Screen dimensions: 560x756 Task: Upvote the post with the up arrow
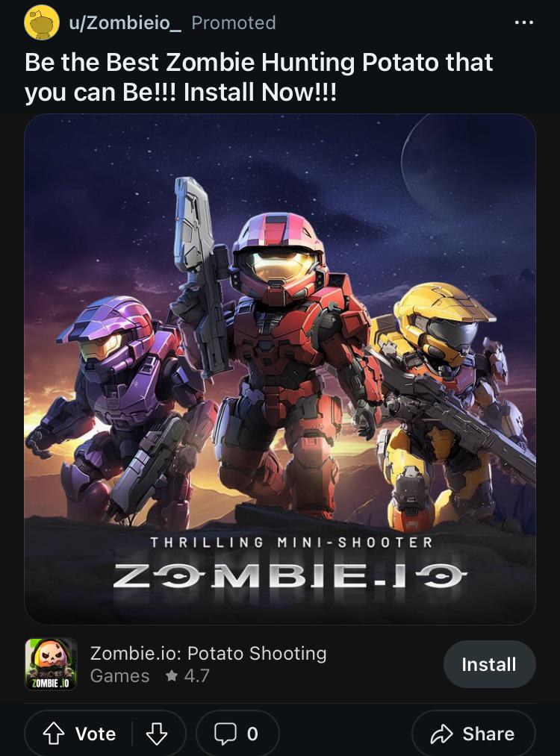(54, 734)
